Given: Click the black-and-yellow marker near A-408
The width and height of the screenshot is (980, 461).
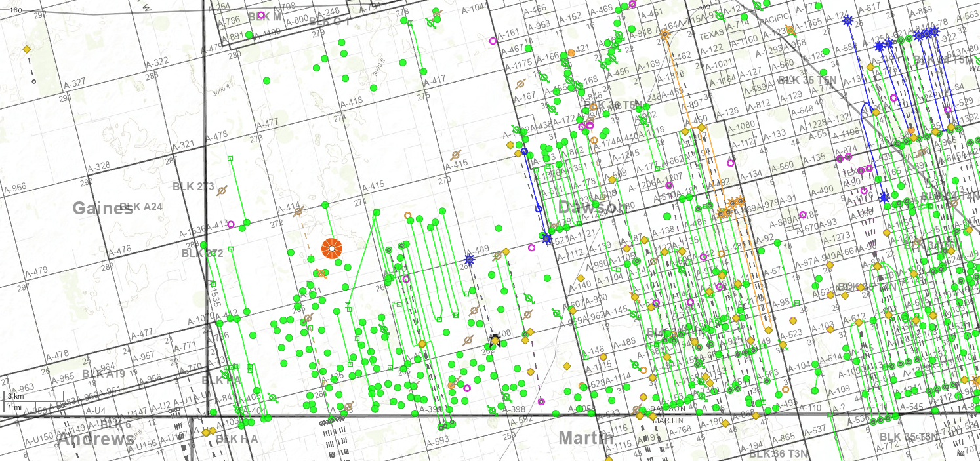Looking at the screenshot, I should (x=495, y=340).
